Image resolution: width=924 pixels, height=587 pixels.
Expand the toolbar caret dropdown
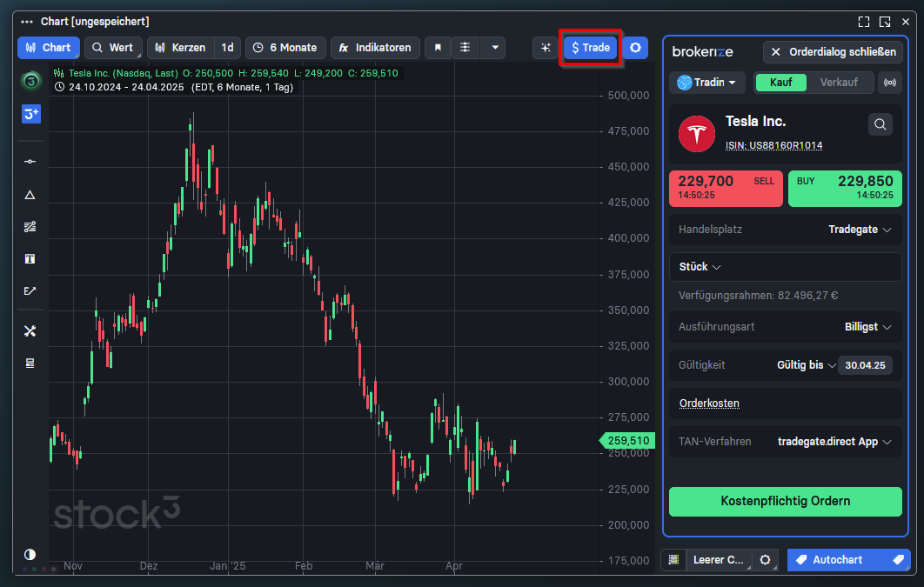(494, 48)
